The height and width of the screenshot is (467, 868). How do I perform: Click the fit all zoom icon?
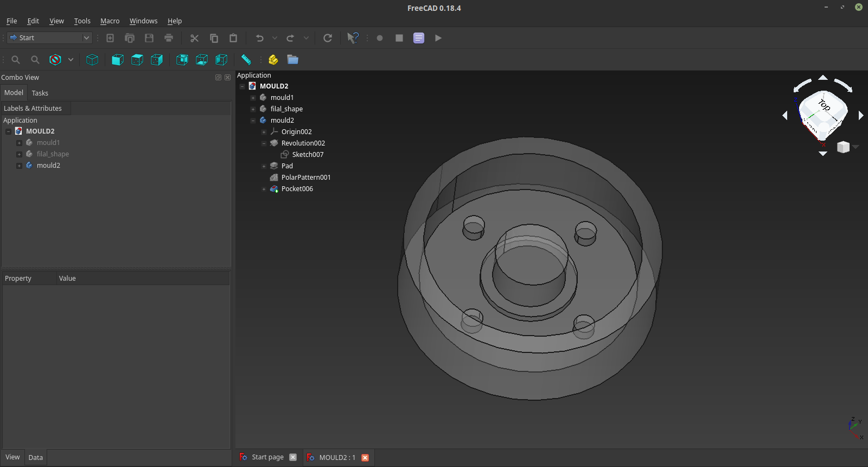tap(16, 60)
